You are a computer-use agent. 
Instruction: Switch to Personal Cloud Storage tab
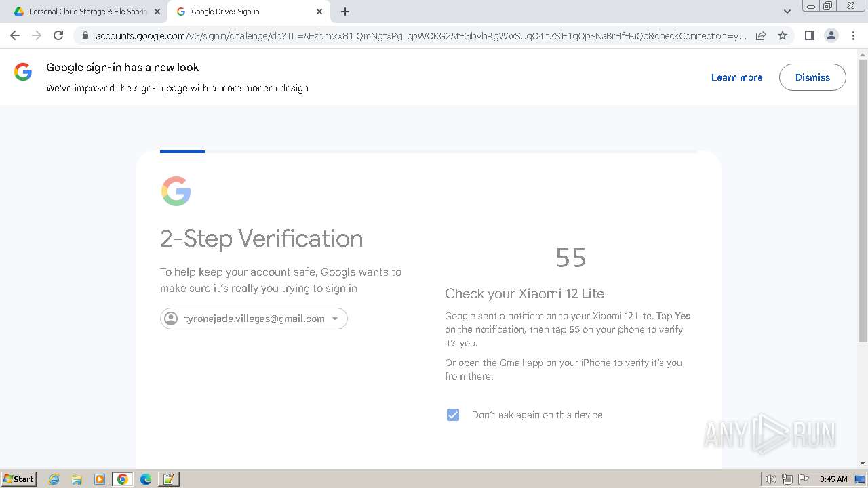(87, 12)
